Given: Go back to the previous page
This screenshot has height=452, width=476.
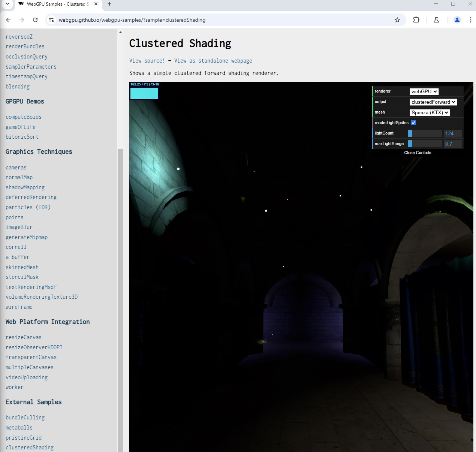Looking at the screenshot, I should coord(8,20).
